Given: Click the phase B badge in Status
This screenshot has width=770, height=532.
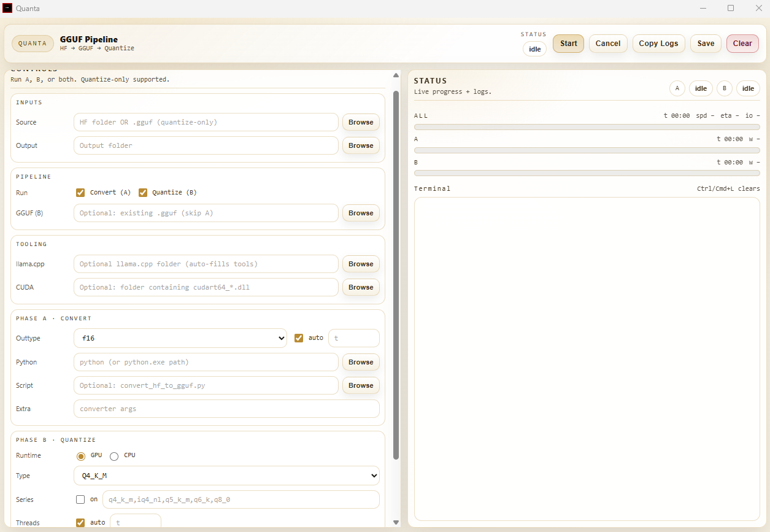Looking at the screenshot, I should click(x=724, y=88).
